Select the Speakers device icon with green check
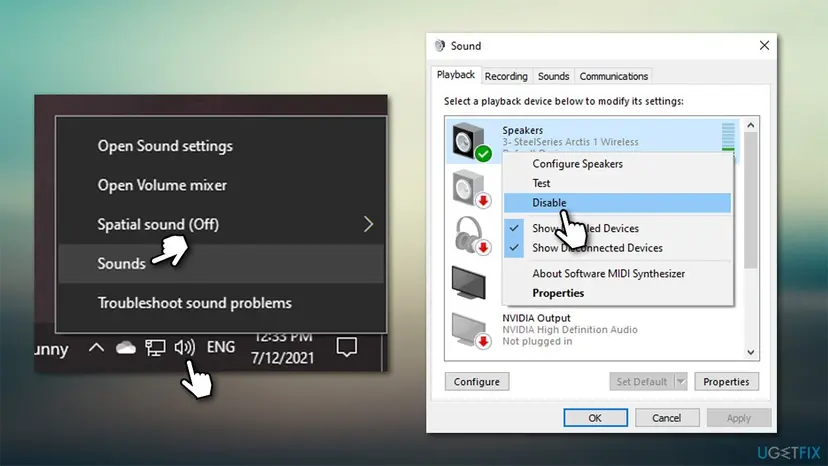The width and height of the screenshot is (828, 466). pyautogui.click(x=472, y=141)
